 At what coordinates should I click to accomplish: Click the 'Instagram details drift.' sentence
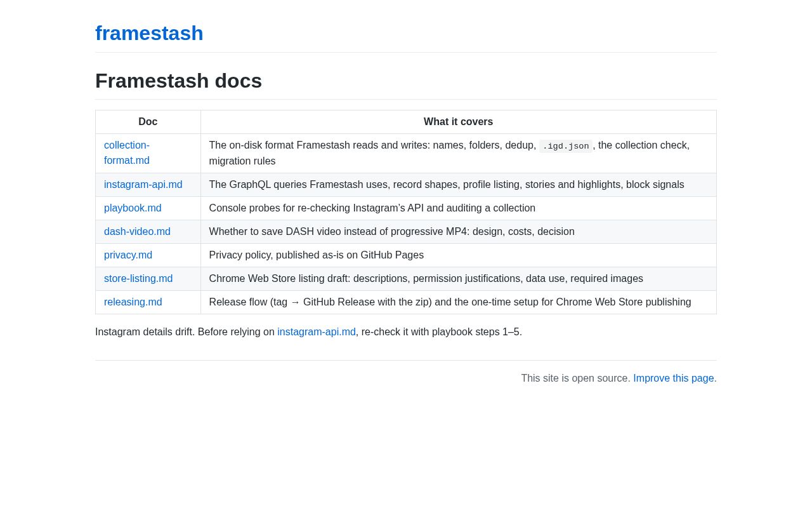coord(145,332)
